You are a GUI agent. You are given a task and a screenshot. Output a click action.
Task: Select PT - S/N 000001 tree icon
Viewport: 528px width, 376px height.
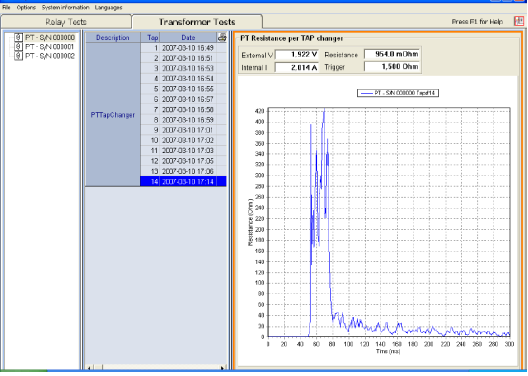pos(19,46)
